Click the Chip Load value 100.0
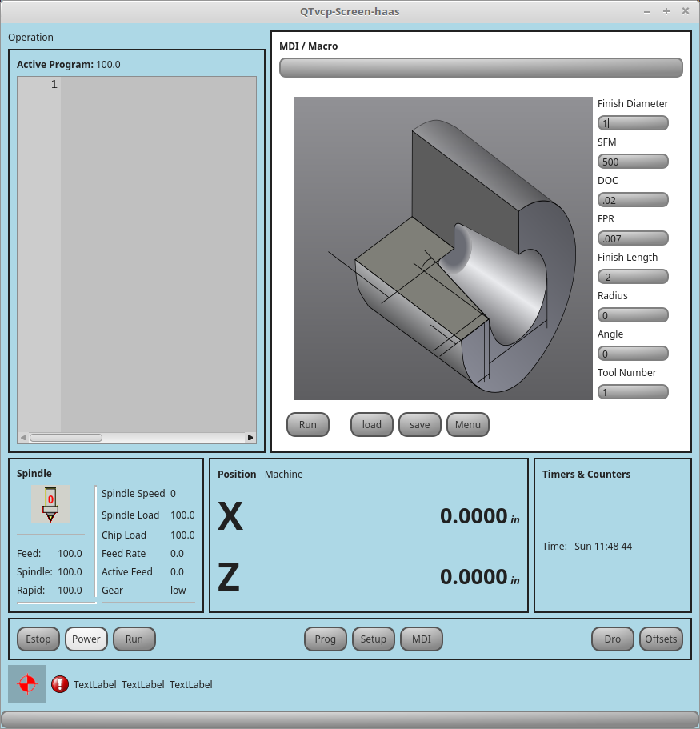The height and width of the screenshot is (729, 700). 182,535
